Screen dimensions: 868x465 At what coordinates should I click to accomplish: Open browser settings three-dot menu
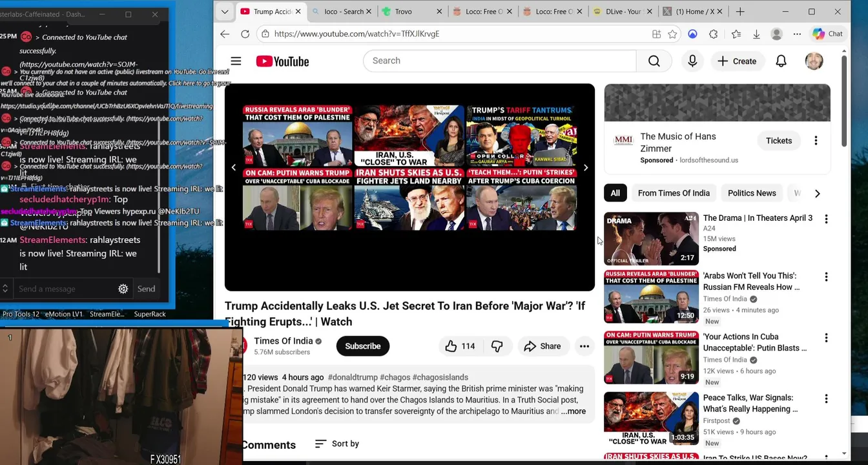pos(797,34)
